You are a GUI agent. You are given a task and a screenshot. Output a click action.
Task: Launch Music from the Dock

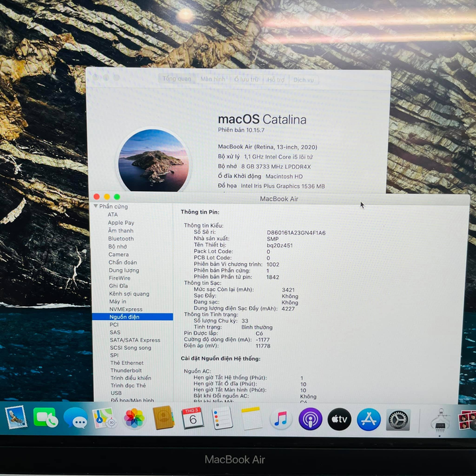pyautogui.click(x=281, y=419)
